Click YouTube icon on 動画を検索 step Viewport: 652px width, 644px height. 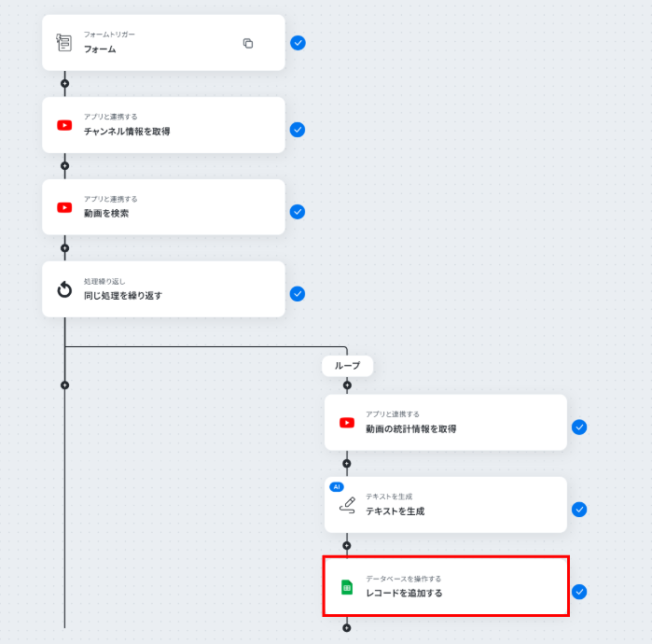point(64,207)
